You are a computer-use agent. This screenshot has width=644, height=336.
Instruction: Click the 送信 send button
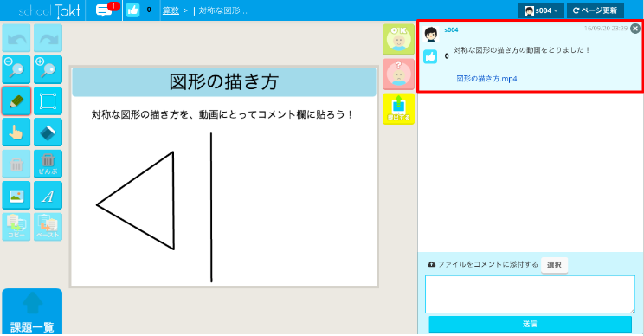point(530,324)
